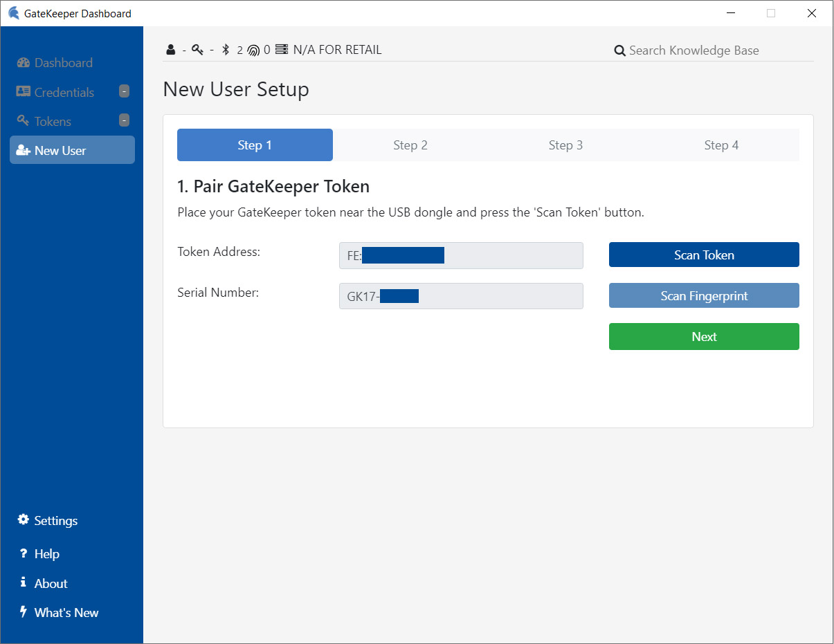Click the GateKeeper helmet logo in title bar
This screenshot has width=834, height=644.
pos(14,13)
